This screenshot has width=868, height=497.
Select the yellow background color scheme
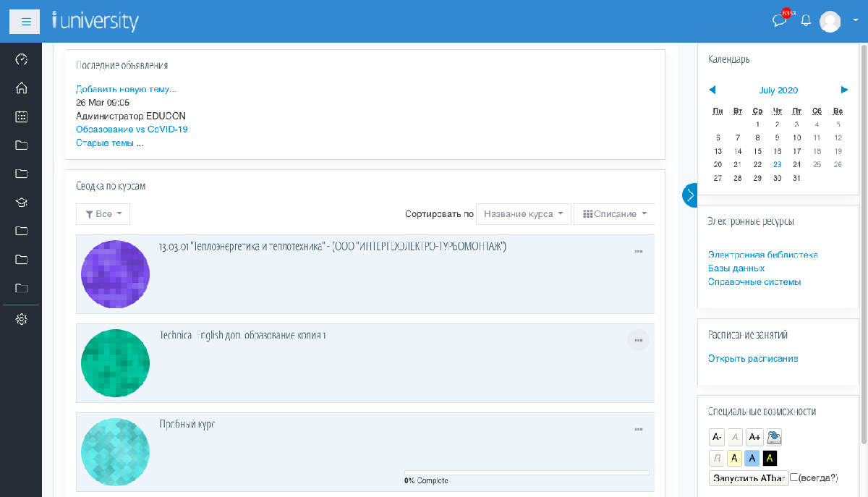pos(734,458)
